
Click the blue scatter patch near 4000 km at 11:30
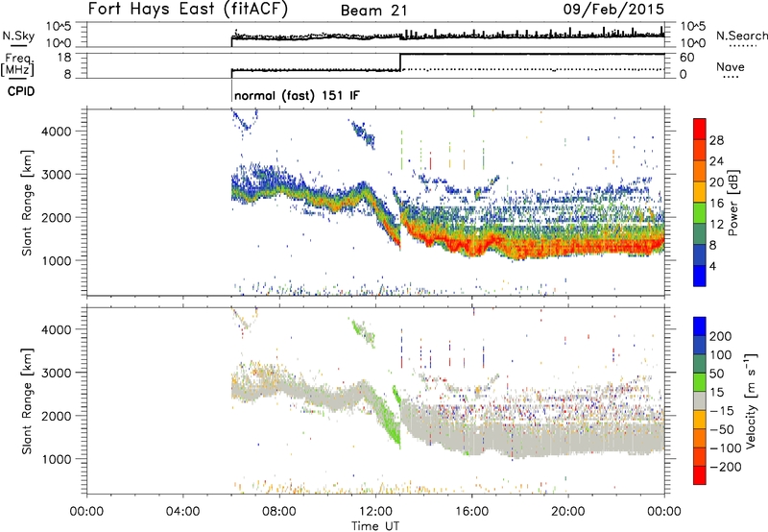click(364, 133)
